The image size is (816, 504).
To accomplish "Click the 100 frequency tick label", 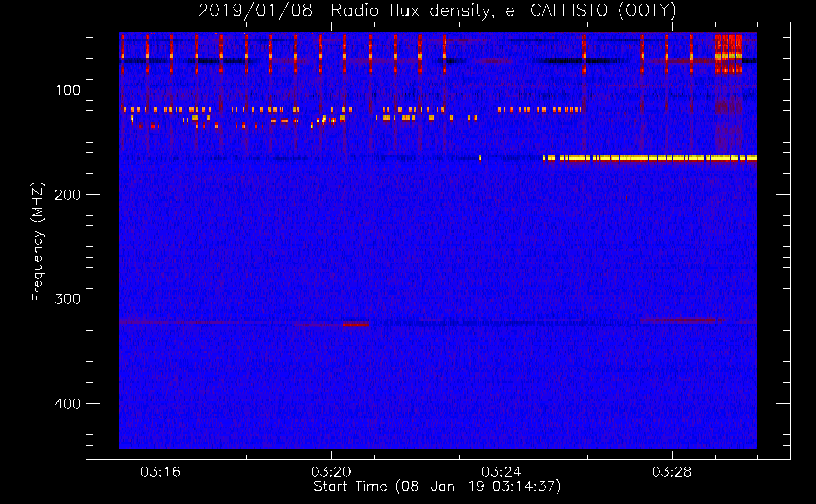I will pos(68,90).
